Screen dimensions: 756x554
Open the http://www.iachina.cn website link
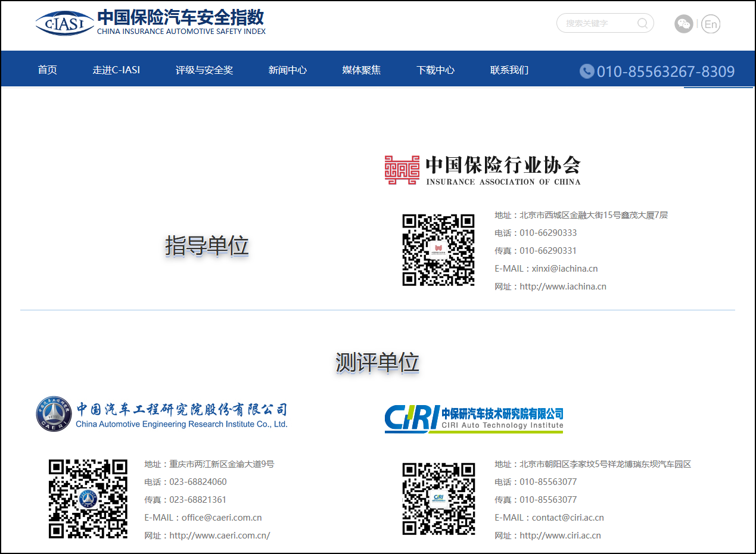(563, 287)
